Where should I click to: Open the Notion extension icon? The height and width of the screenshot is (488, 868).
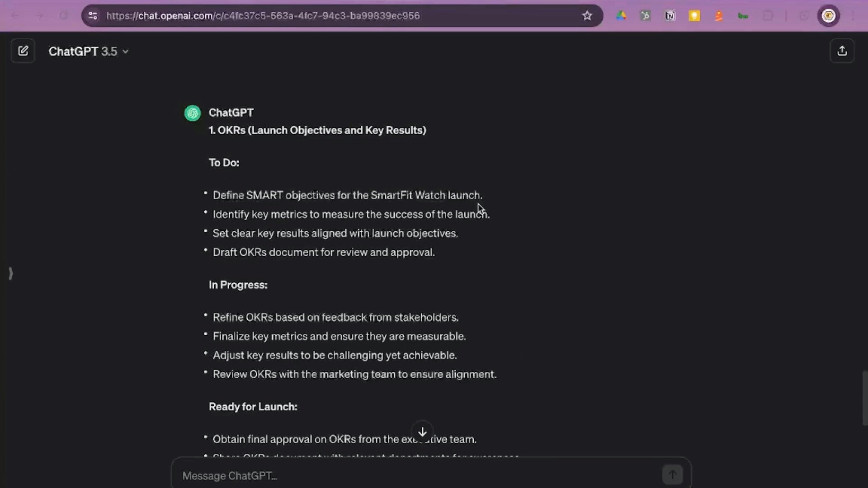click(670, 16)
